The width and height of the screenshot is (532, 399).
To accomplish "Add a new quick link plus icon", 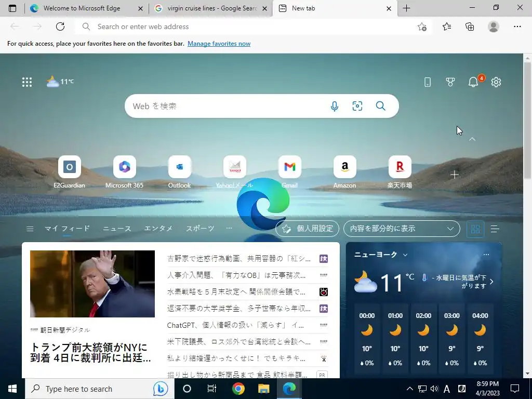I will 455,175.
